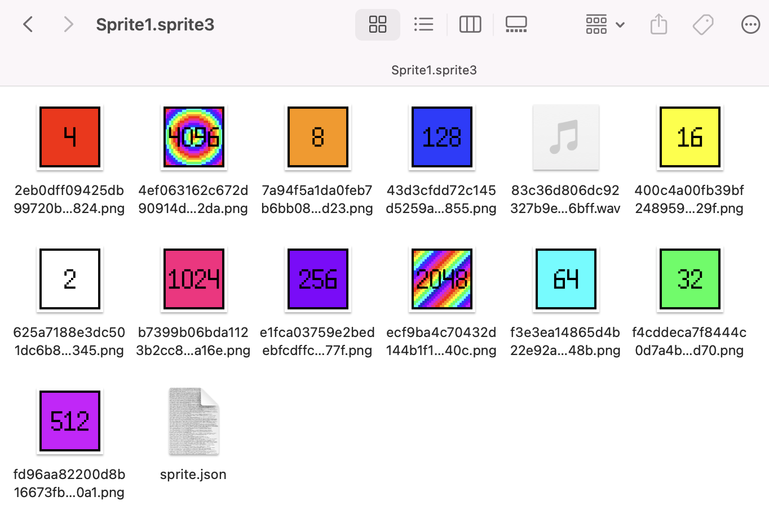Screen dimensions: 769x532
Task: Open the Group By dropdown
Action: click(x=605, y=24)
